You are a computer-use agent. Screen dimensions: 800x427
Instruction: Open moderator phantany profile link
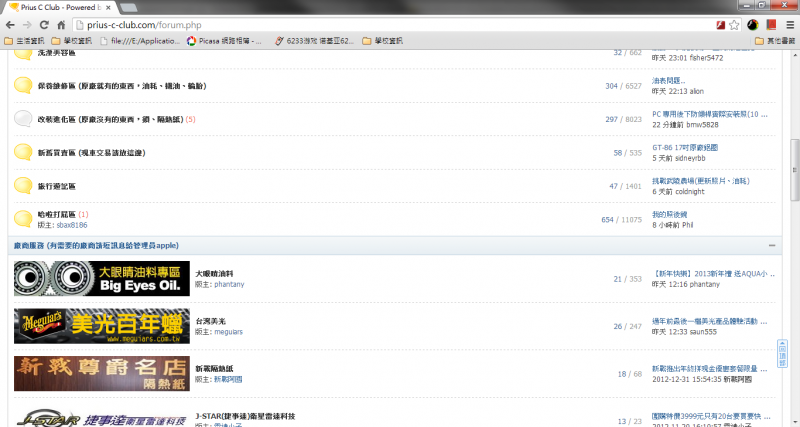229,284
